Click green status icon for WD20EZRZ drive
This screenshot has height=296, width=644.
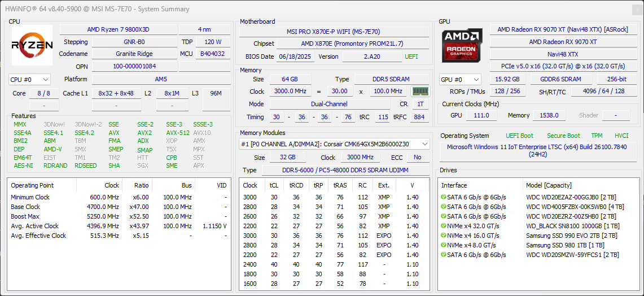[443, 216]
